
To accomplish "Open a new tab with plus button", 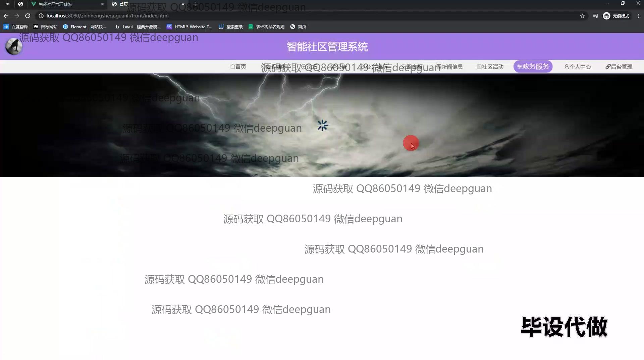I will (x=196, y=4).
